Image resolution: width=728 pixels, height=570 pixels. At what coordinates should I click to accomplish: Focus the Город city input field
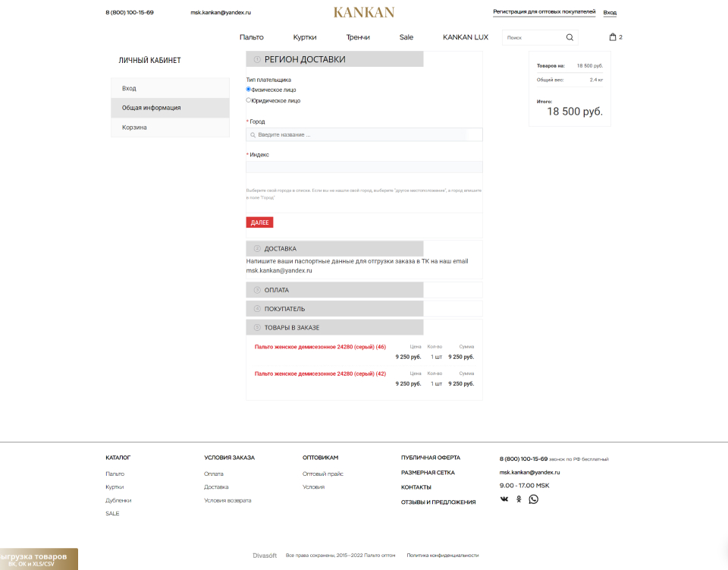[x=364, y=134]
